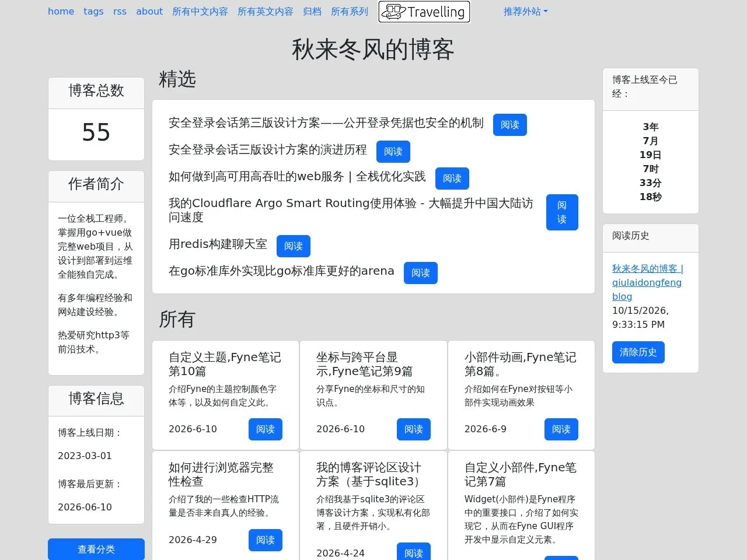Click the date 2026-4-29 on the card

click(193, 540)
